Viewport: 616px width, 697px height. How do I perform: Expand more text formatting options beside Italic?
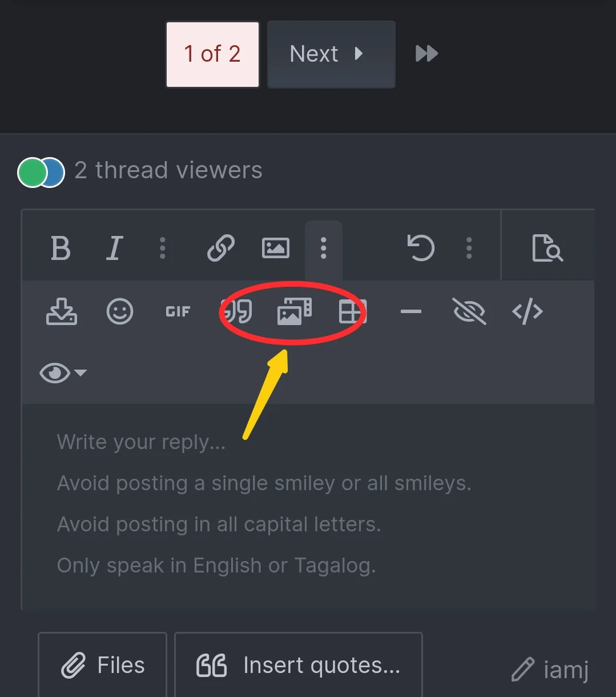pos(163,248)
